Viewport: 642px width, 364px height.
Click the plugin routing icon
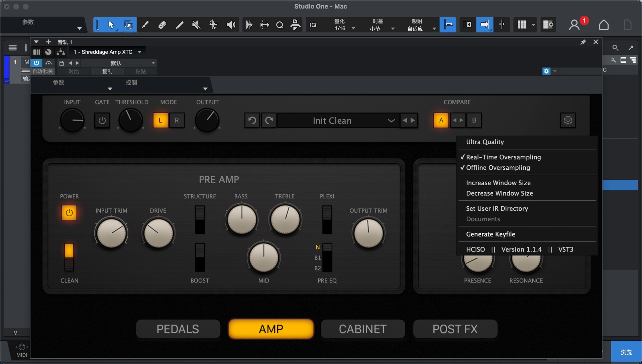click(x=61, y=52)
